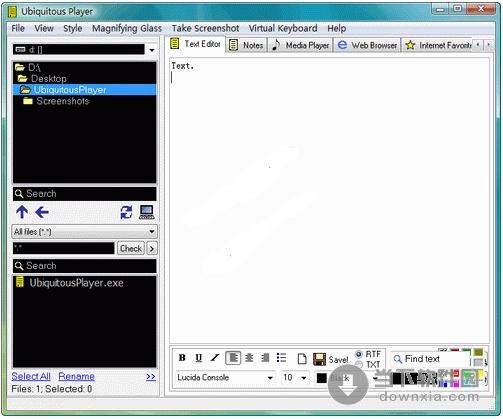Image resolution: width=503 pixels, height=419 pixels.
Task: Click the gray color swatch below olive
Action: tap(478, 362)
